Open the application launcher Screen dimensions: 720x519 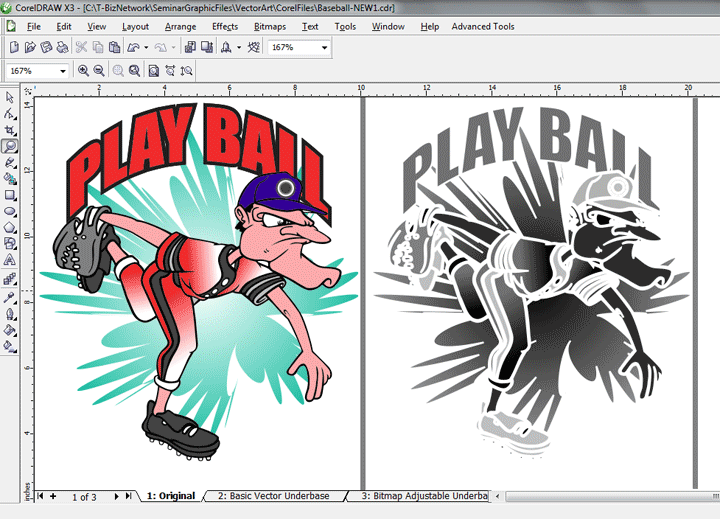tap(226, 47)
